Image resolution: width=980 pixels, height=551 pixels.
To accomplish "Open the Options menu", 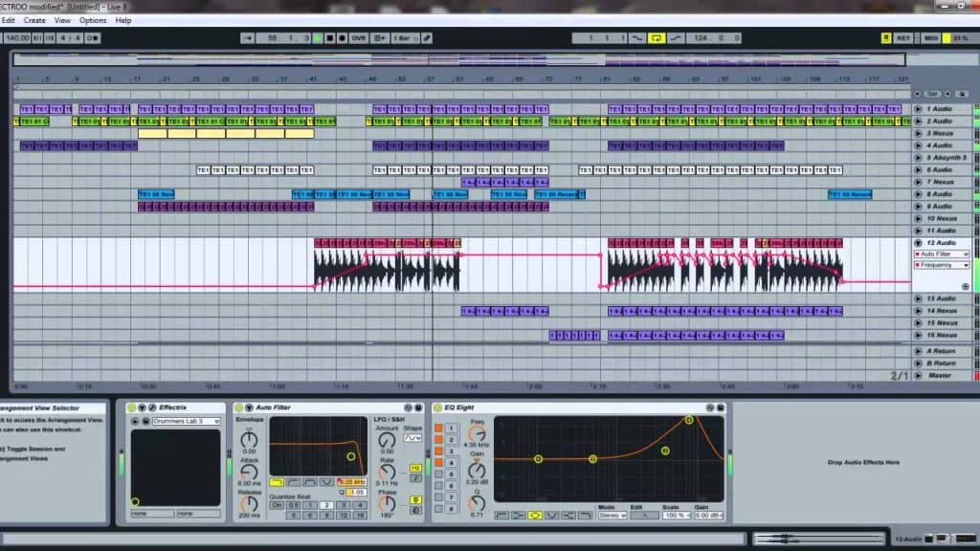I will [x=93, y=21].
